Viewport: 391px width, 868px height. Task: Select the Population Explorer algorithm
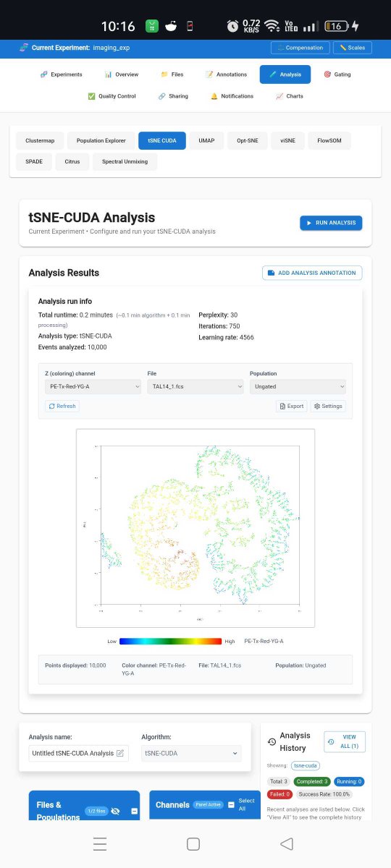[101, 141]
